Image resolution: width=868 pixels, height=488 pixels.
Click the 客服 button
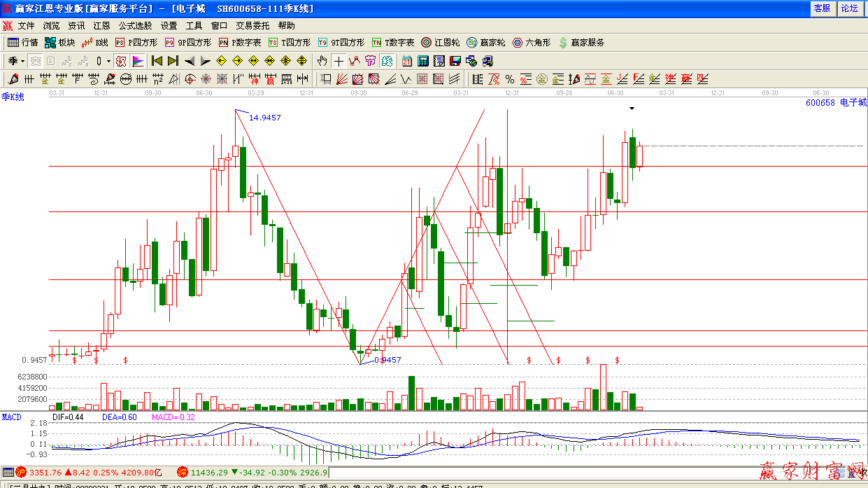[x=822, y=8]
